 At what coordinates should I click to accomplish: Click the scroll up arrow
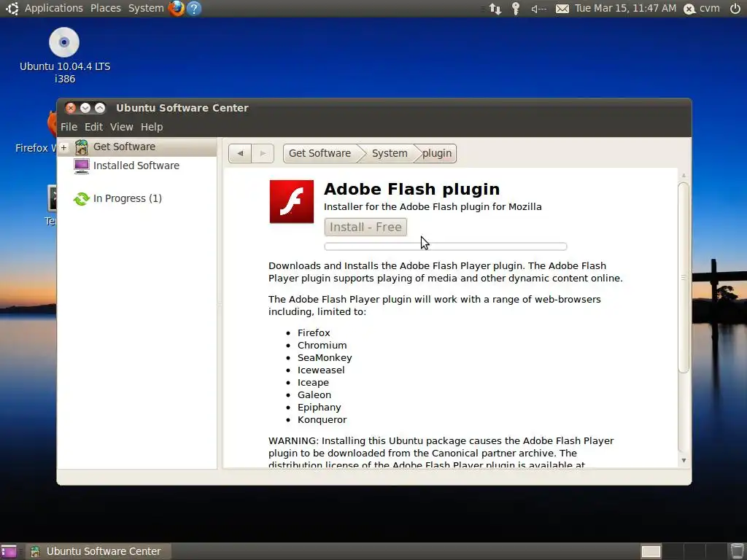click(684, 175)
